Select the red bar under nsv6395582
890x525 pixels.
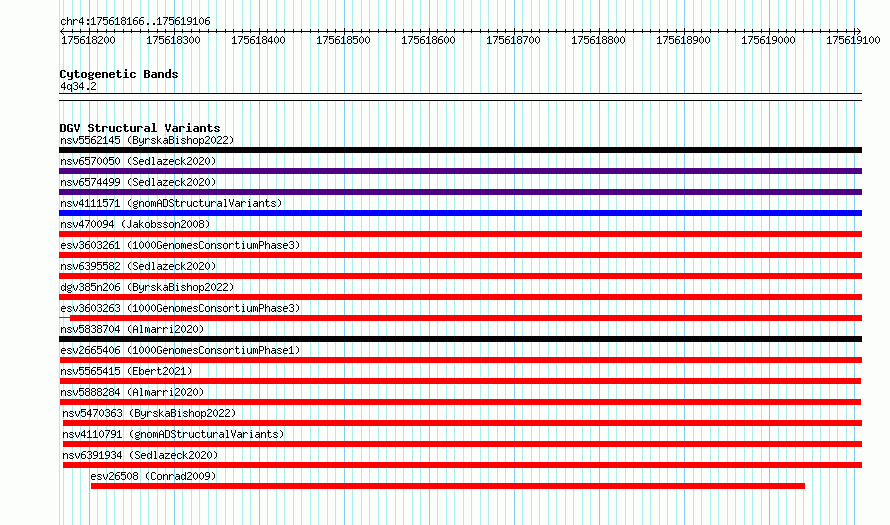[460, 276]
